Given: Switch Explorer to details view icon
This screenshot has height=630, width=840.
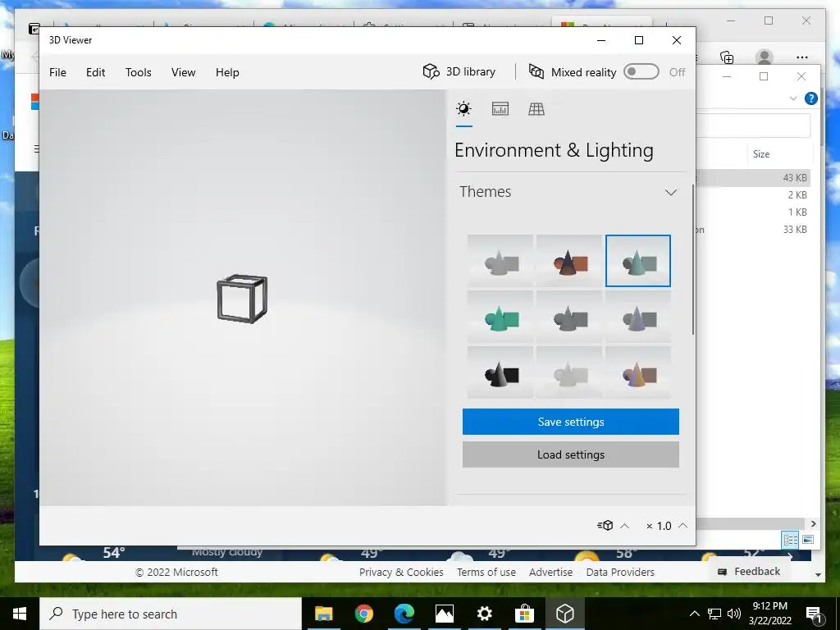Looking at the screenshot, I should point(790,540).
